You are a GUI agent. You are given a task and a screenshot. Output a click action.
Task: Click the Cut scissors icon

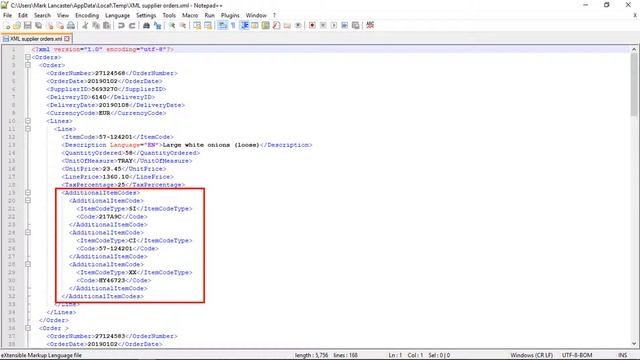(x=85, y=25)
